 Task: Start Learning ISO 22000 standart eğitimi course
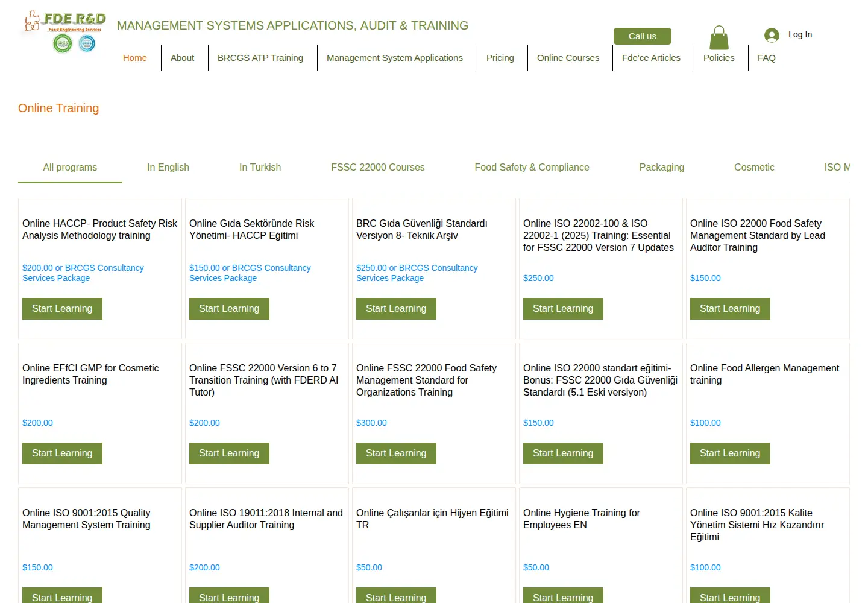coord(563,453)
